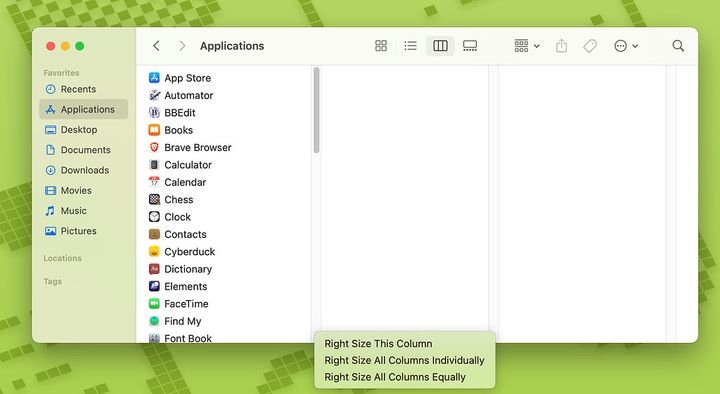The height and width of the screenshot is (394, 720).
Task: Open Desktop in the sidebar
Action: 83,129
